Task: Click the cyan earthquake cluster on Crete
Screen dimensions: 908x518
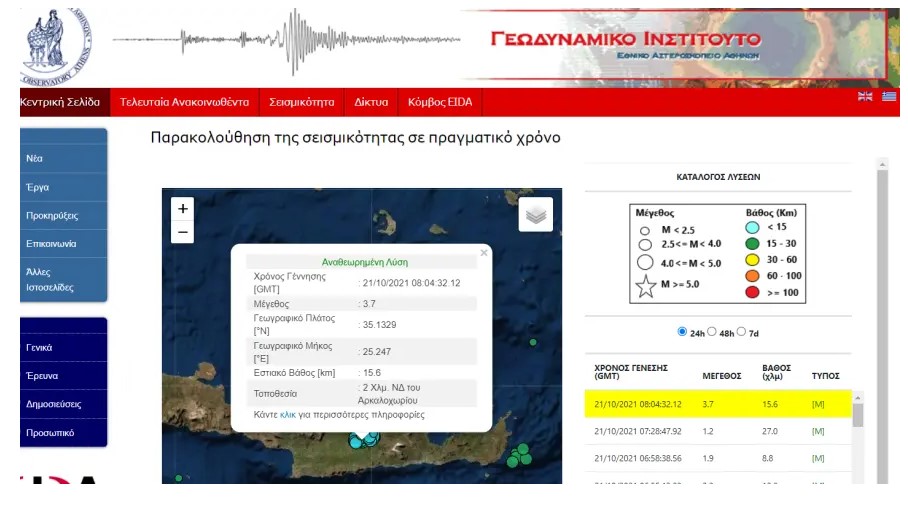Action: click(x=364, y=441)
